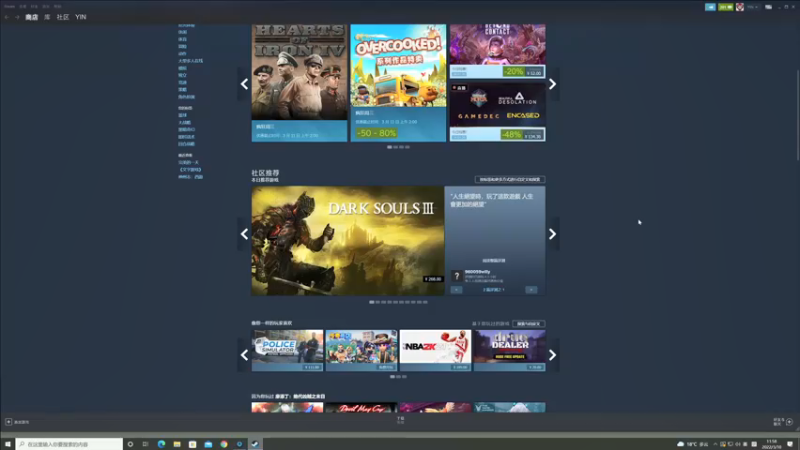Open the Dealer game card
Screen dimensions: 800x450
coord(509,350)
